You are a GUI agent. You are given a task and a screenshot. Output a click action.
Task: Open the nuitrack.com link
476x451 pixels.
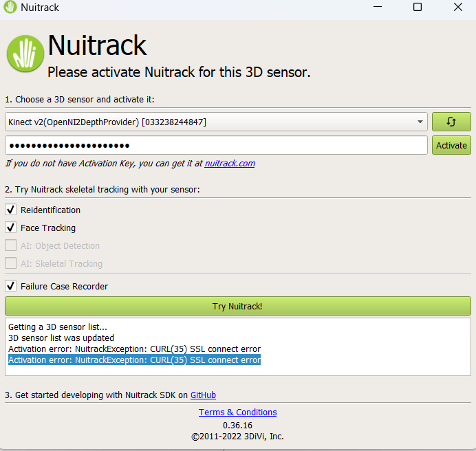(x=230, y=164)
